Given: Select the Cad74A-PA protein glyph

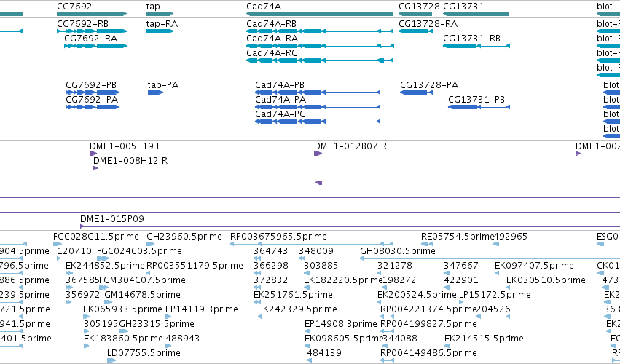Looking at the screenshot, I should [x=318, y=107].
